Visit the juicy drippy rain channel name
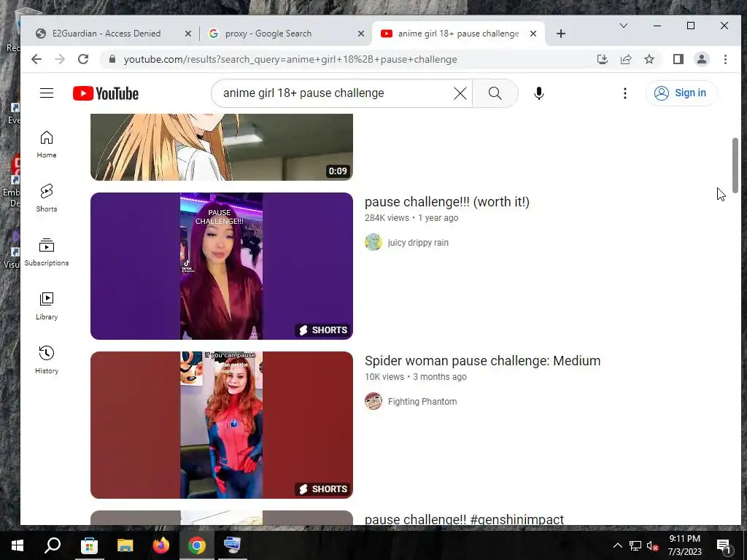 [x=418, y=242]
